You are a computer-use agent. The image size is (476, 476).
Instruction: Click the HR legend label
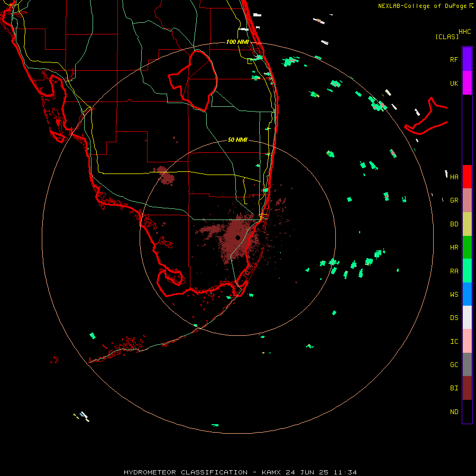(x=454, y=248)
